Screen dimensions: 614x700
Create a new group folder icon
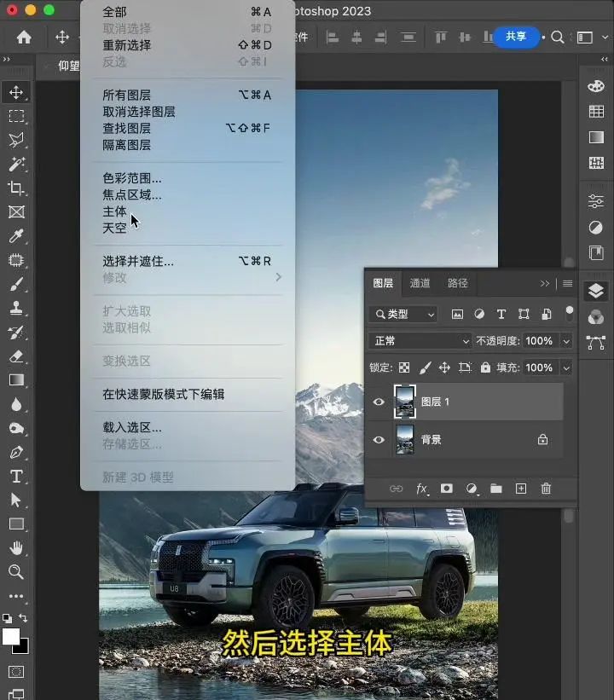point(496,489)
